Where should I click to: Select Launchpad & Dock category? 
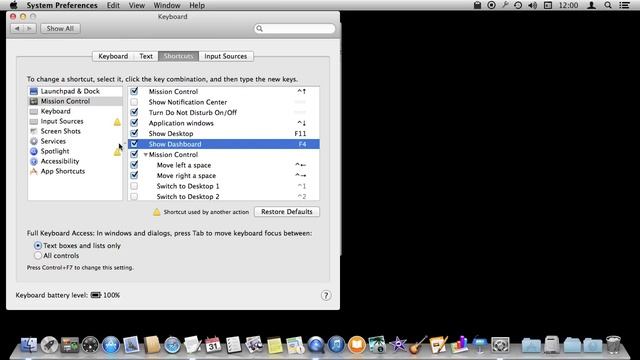point(75,91)
